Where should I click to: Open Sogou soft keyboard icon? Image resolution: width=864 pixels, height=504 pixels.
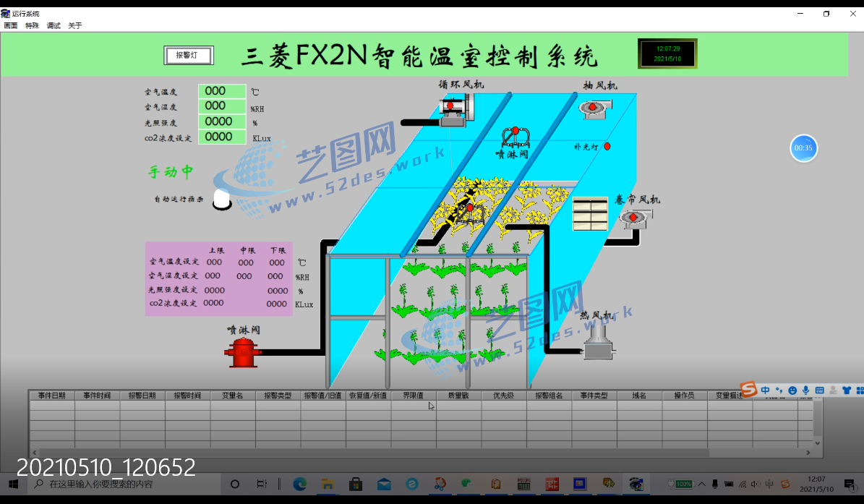[819, 390]
